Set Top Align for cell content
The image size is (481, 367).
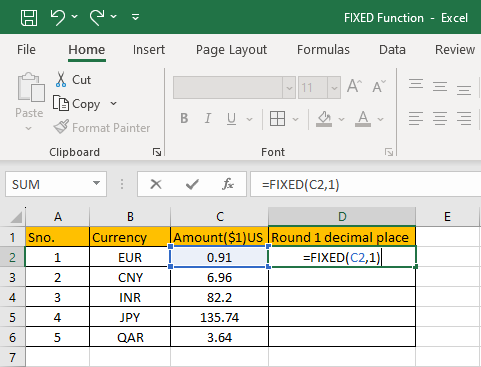[x=416, y=84]
